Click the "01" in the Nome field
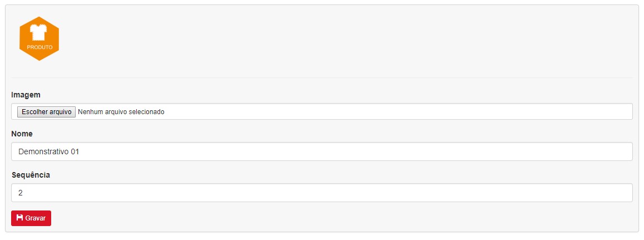644x240 pixels. pos(75,151)
